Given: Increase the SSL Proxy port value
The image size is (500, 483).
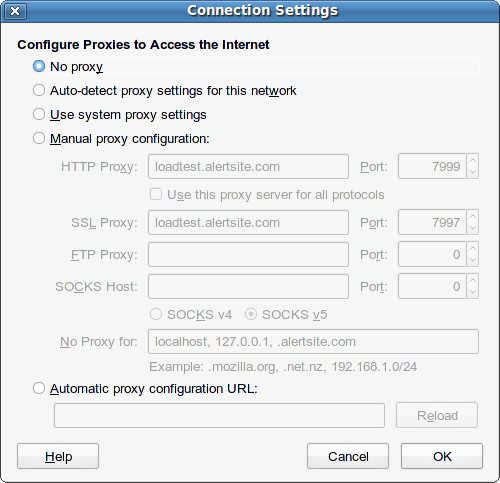Looking at the screenshot, I should coord(472,216).
